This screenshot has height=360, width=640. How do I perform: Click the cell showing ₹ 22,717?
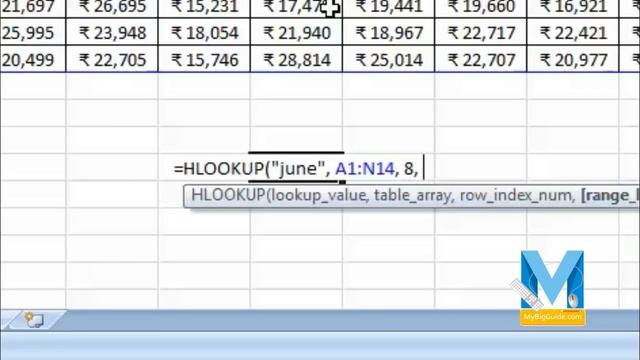pyautogui.click(x=481, y=32)
